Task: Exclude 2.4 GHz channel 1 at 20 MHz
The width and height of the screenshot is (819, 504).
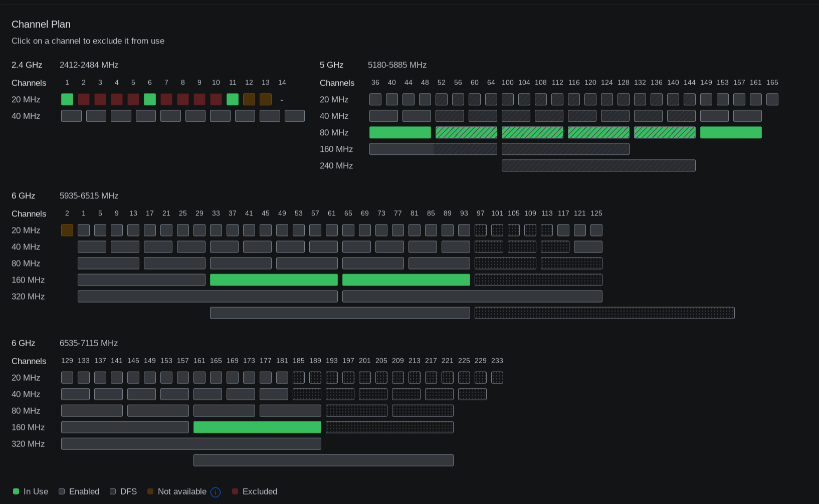Action: click(x=67, y=99)
